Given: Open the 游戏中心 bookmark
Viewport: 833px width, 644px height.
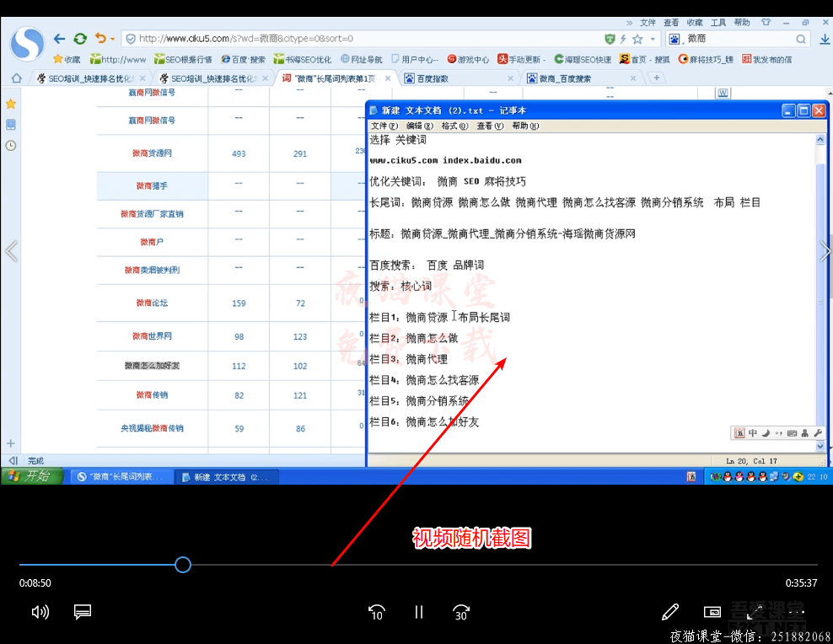Looking at the screenshot, I should tap(468, 60).
